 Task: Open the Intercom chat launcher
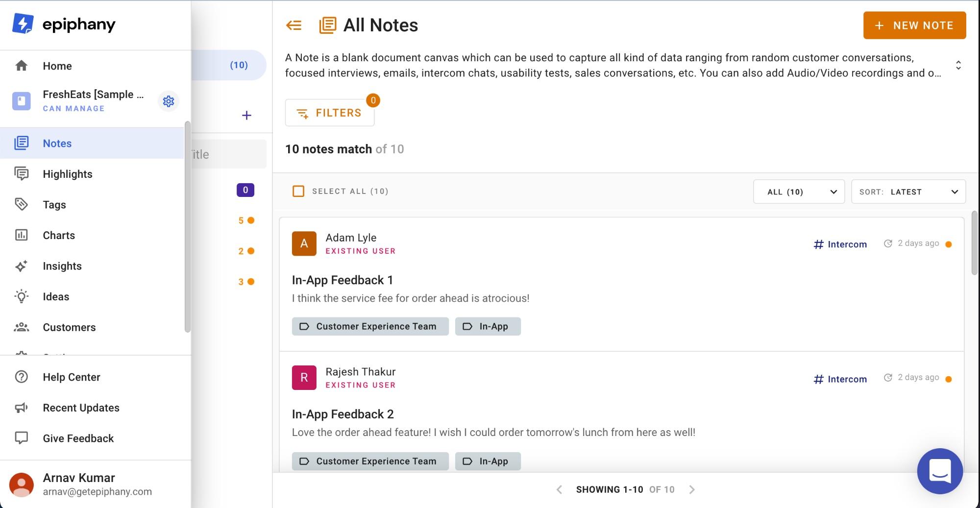pyautogui.click(x=940, y=471)
